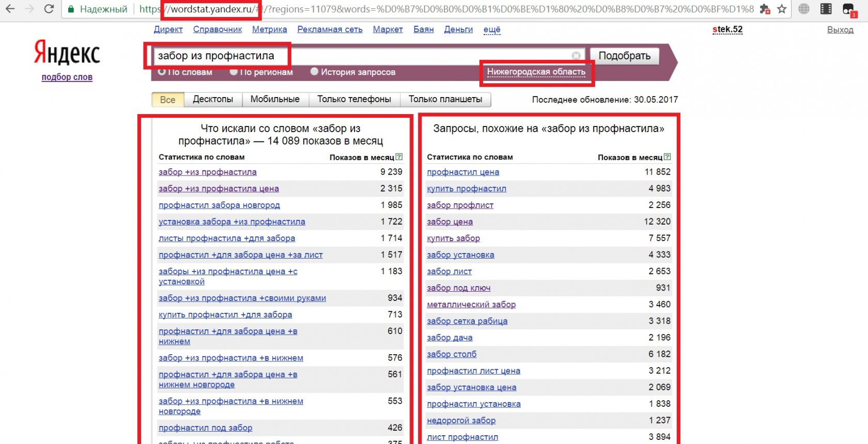Viewport: 868px width, 444px height.
Task: Clear the search field with the X icon
Action: (x=576, y=56)
